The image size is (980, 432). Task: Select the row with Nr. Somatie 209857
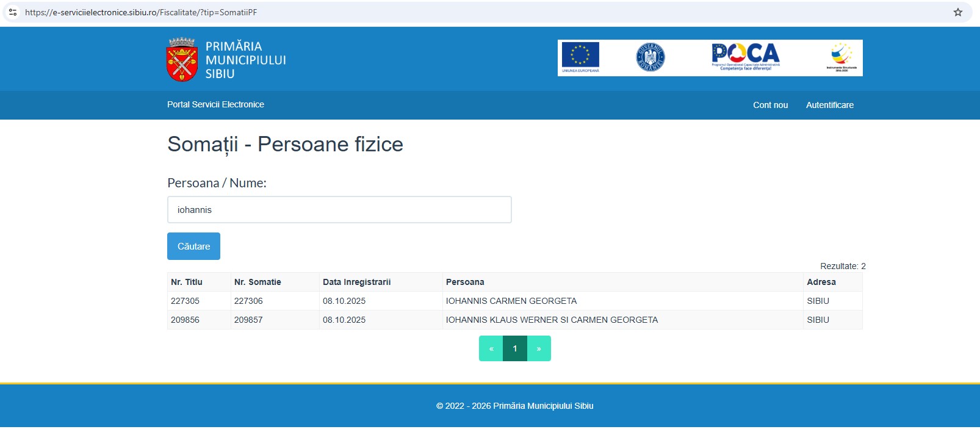pos(248,320)
